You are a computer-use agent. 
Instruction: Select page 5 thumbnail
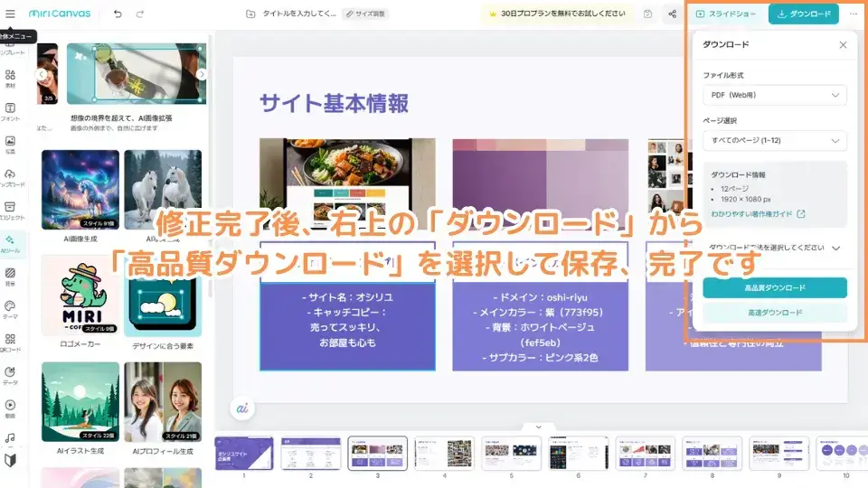click(512, 453)
